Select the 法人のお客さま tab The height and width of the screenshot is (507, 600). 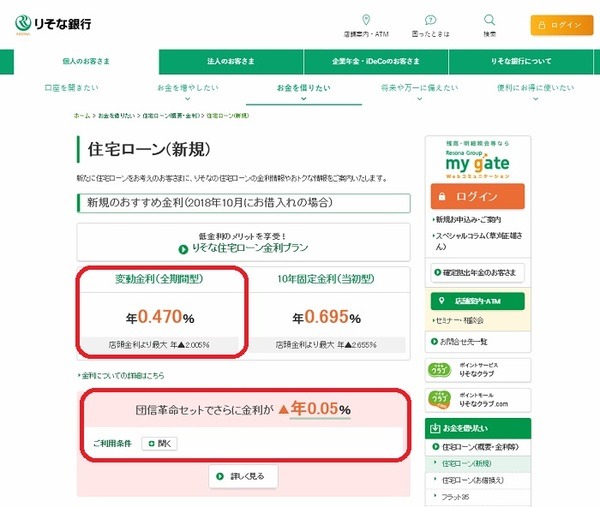pos(231,61)
